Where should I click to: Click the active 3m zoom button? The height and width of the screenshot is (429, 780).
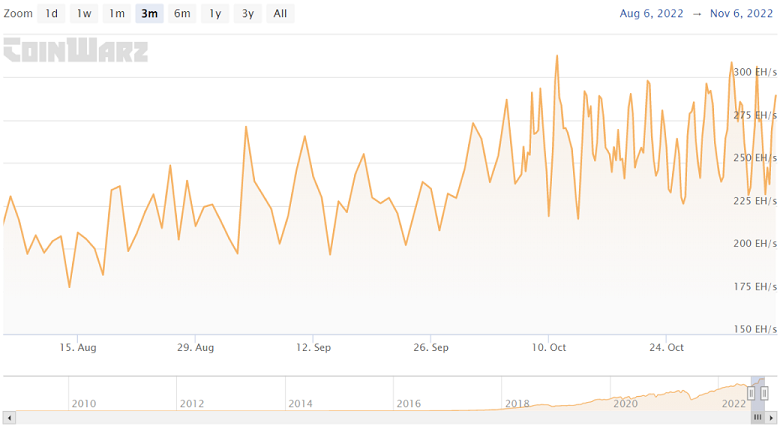tap(149, 14)
